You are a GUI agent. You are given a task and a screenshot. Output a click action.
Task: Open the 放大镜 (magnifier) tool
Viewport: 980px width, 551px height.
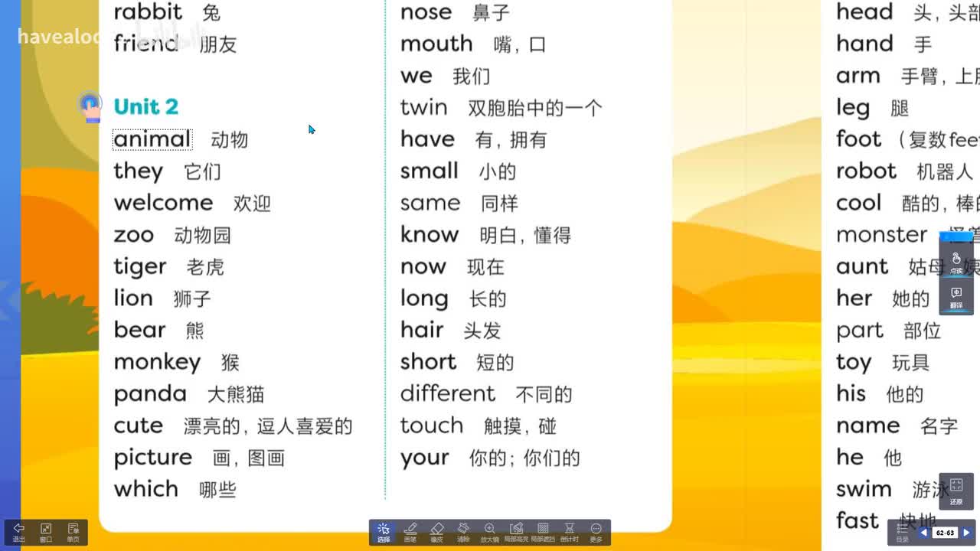(490, 532)
